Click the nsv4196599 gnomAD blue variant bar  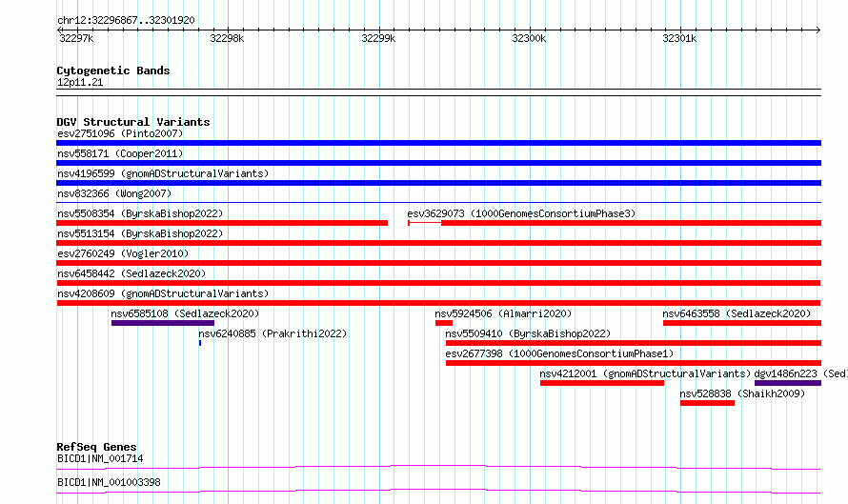pyautogui.click(x=438, y=183)
